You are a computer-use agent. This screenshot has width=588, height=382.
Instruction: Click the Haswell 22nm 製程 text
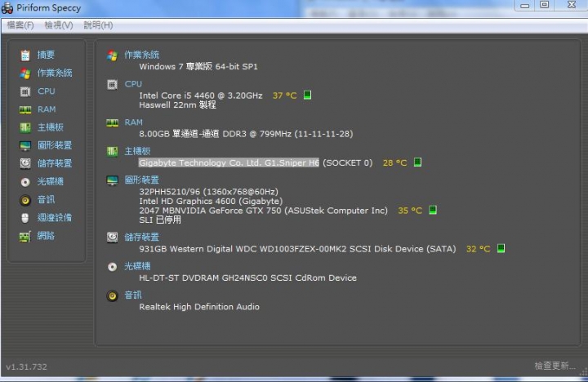177,105
